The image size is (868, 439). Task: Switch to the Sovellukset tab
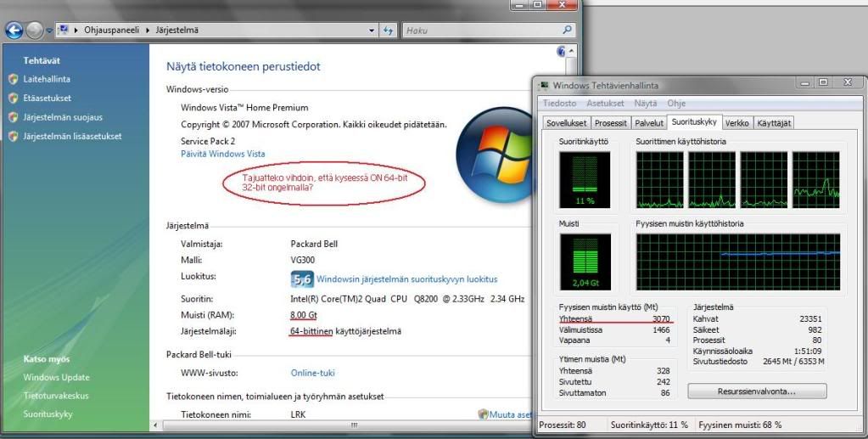[566, 123]
